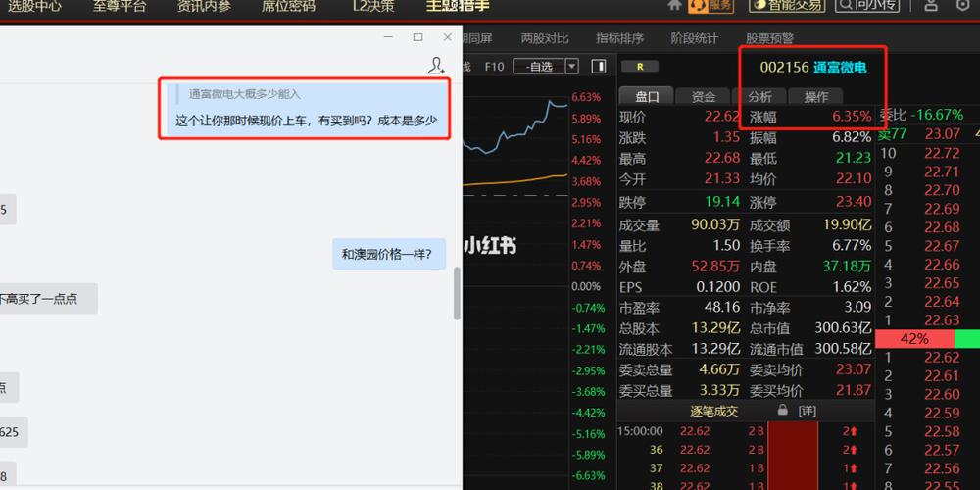Image resolution: width=980 pixels, height=490 pixels.
Task: Click 换手率 value 6.77%
Action: click(x=852, y=245)
